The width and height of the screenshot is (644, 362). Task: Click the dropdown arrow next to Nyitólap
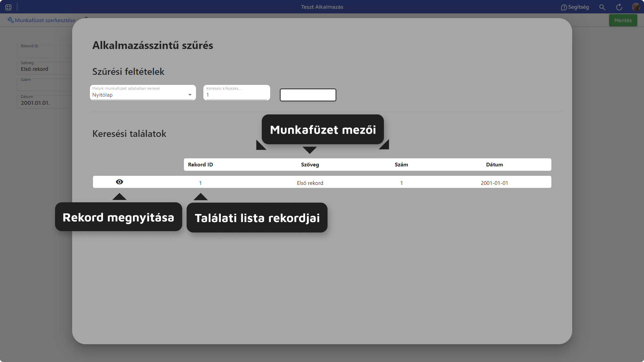pos(190,95)
